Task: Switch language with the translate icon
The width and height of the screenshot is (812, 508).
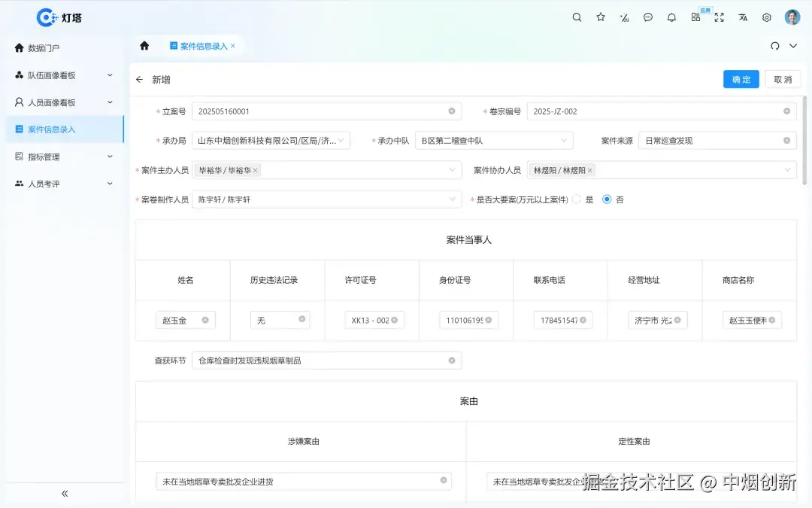Action: click(743, 17)
